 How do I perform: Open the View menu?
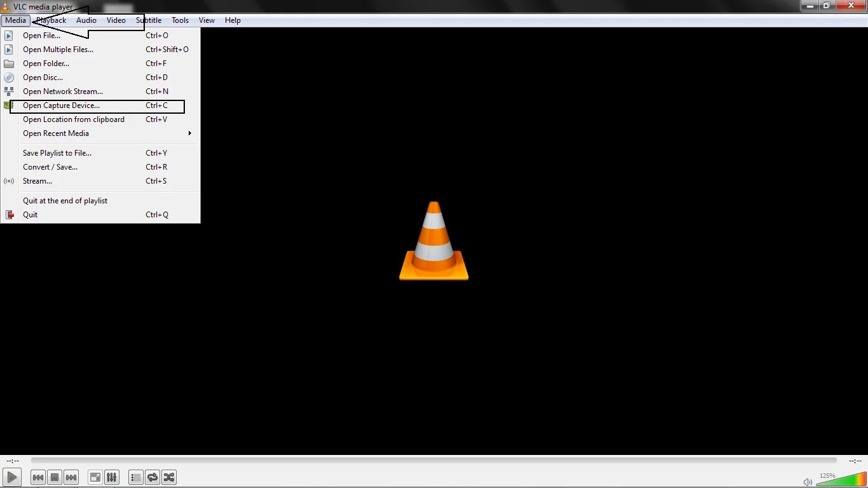coord(207,20)
